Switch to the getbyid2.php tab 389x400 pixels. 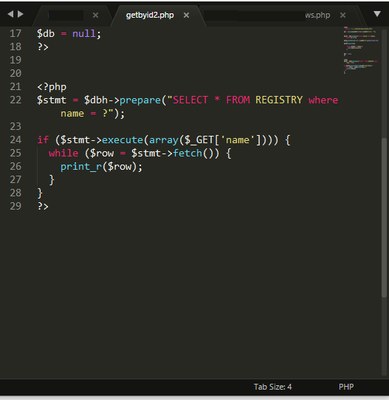[x=150, y=15]
